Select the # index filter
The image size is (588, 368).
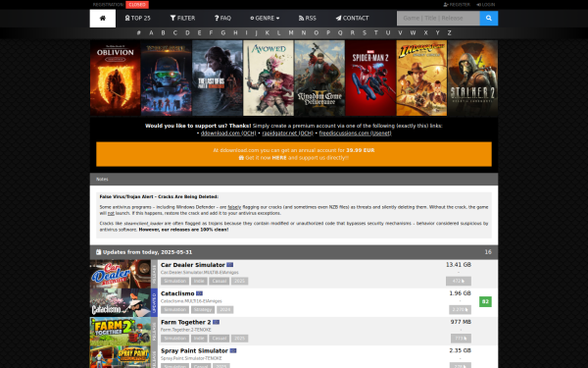coord(139,33)
